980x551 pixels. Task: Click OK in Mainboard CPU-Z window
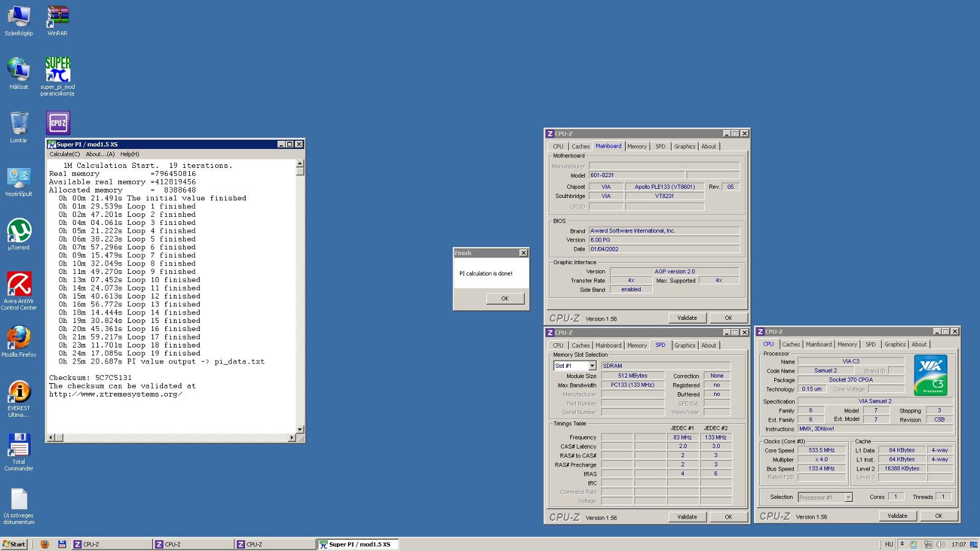(x=728, y=318)
